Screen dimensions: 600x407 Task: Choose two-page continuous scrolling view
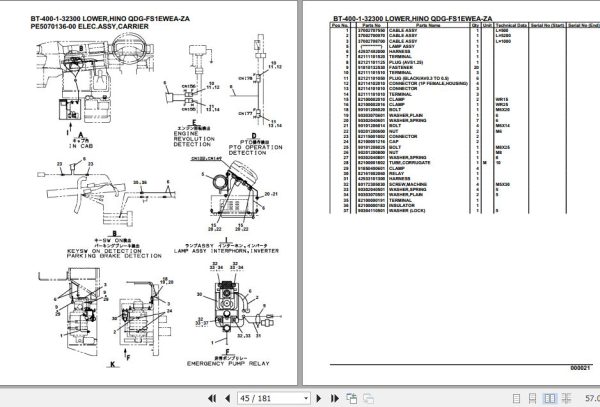point(567,398)
